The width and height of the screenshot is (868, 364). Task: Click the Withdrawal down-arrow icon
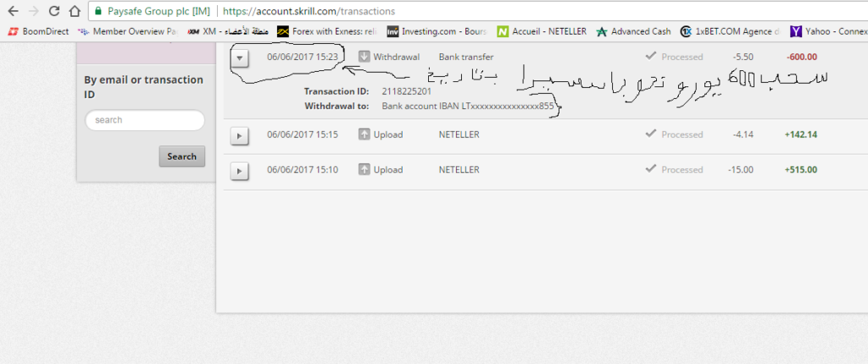(364, 57)
